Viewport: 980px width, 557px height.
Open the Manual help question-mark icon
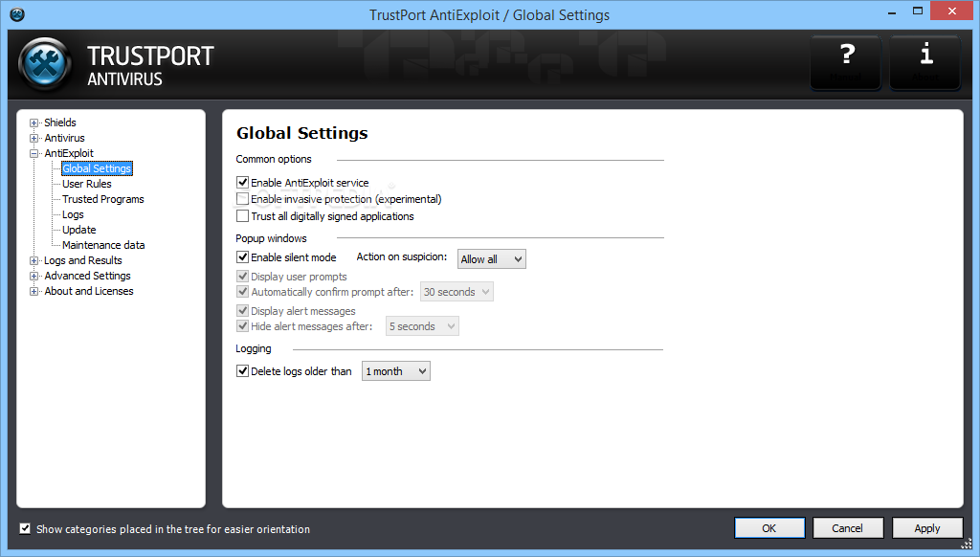tap(846, 62)
